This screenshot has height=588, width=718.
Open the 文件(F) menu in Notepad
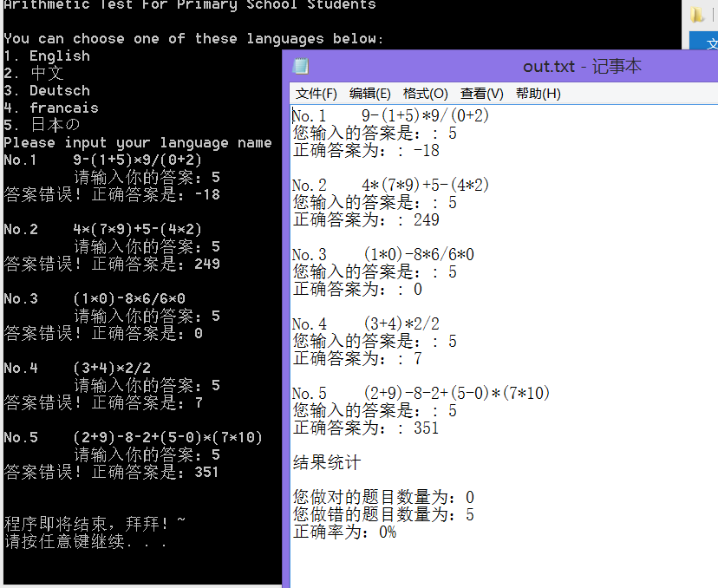click(x=316, y=94)
